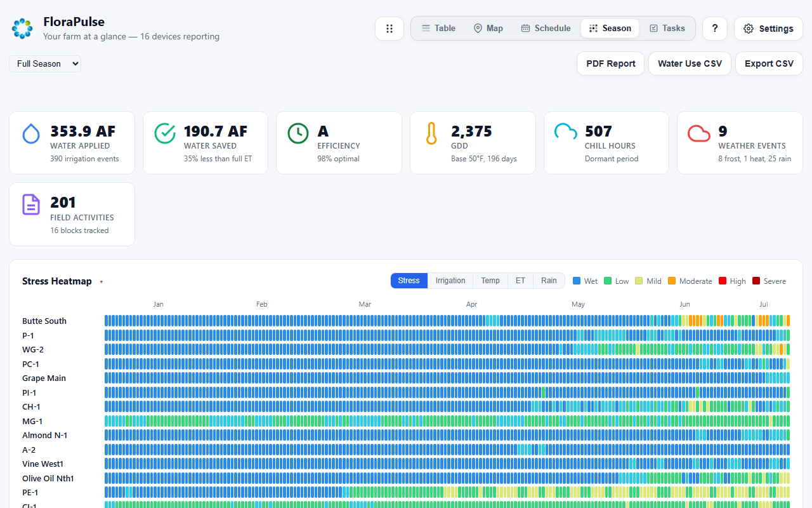Click the thermometer icon on GDD card
The width and height of the screenshot is (812, 508).
(x=431, y=133)
